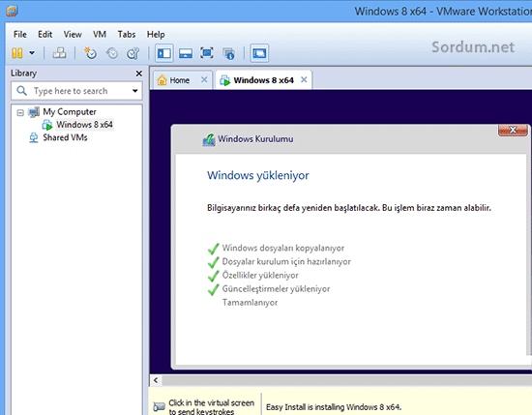The height and width of the screenshot is (415, 532).
Task: Open the Tabs menu
Action: [127, 35]
